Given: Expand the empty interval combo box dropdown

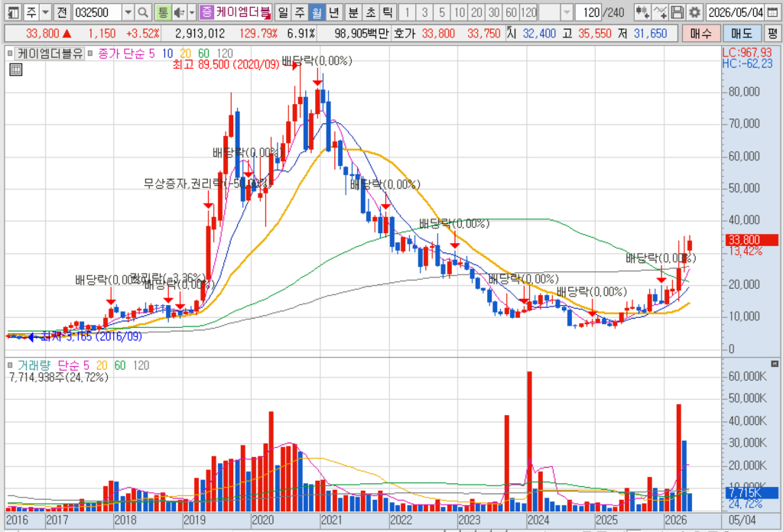Looking at the screenshot, I should click(x=567, y=12).
